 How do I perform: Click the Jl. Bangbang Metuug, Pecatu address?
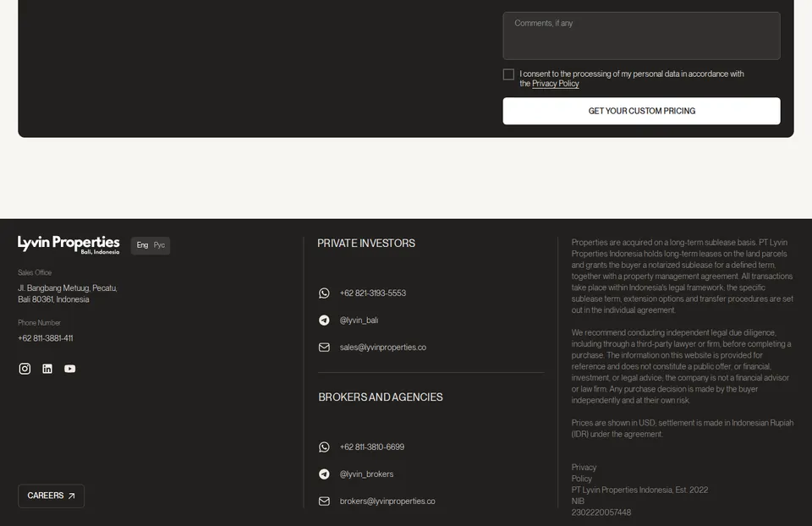pos(68,293)
